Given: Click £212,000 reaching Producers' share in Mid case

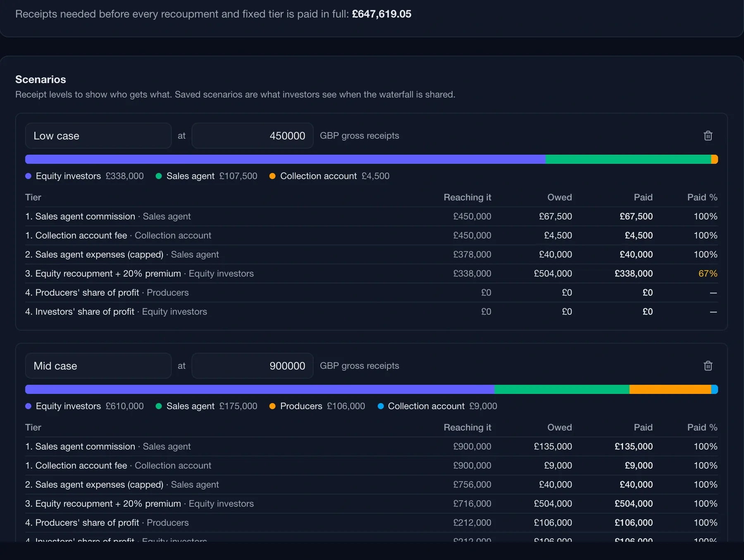Looking at the screenshot, I should (x=472, y=522).
